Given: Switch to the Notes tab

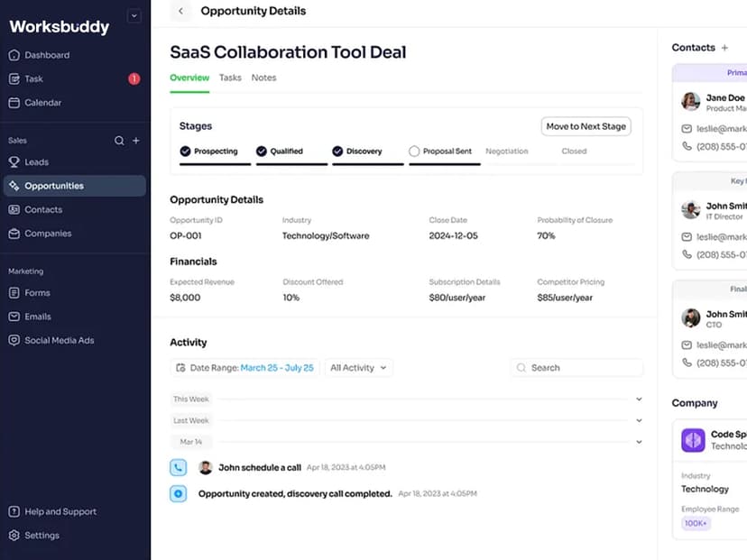Looking at the screenshot, I should [x=264, y=78].
